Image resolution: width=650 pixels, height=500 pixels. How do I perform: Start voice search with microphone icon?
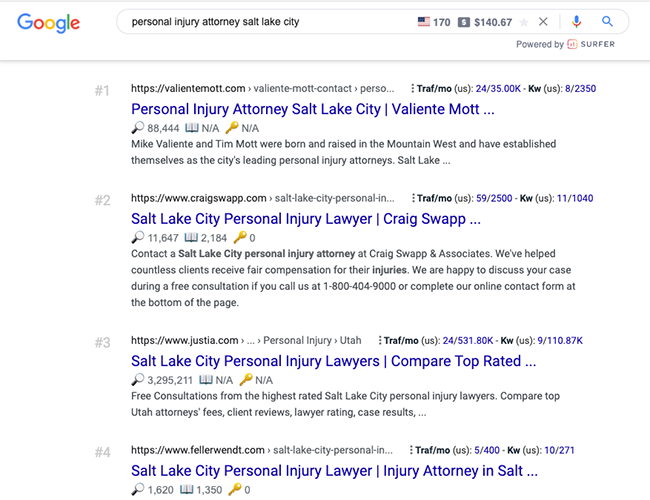point(576,21)
